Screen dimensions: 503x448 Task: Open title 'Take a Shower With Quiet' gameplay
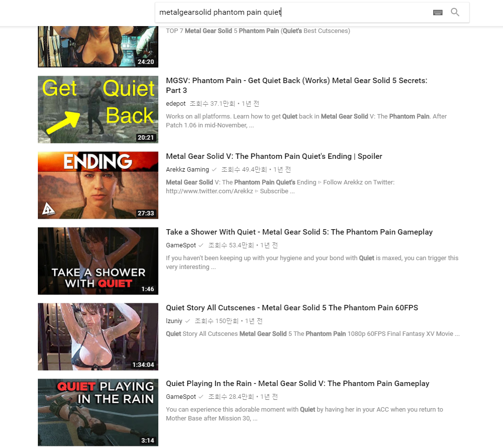coord(299,232)
